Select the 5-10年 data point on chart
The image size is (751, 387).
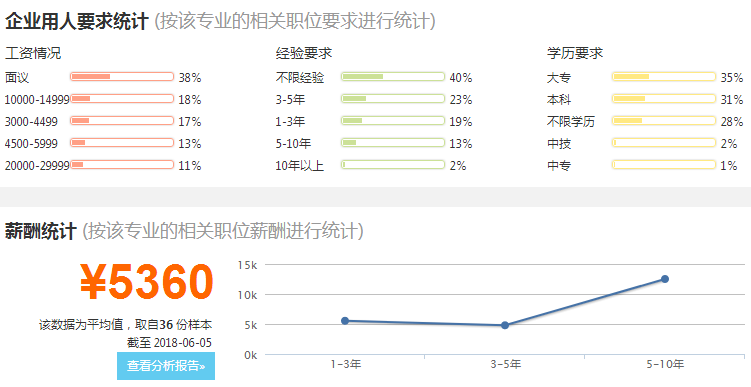tap(665, 279)
